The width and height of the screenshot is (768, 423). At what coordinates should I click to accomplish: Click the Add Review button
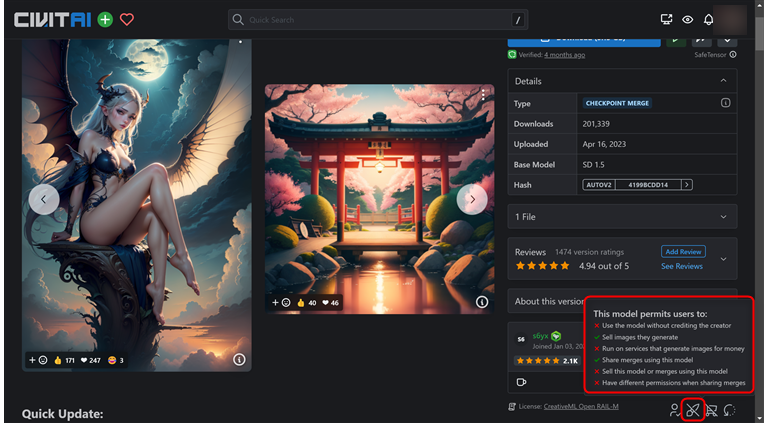(x=682, y=252)
